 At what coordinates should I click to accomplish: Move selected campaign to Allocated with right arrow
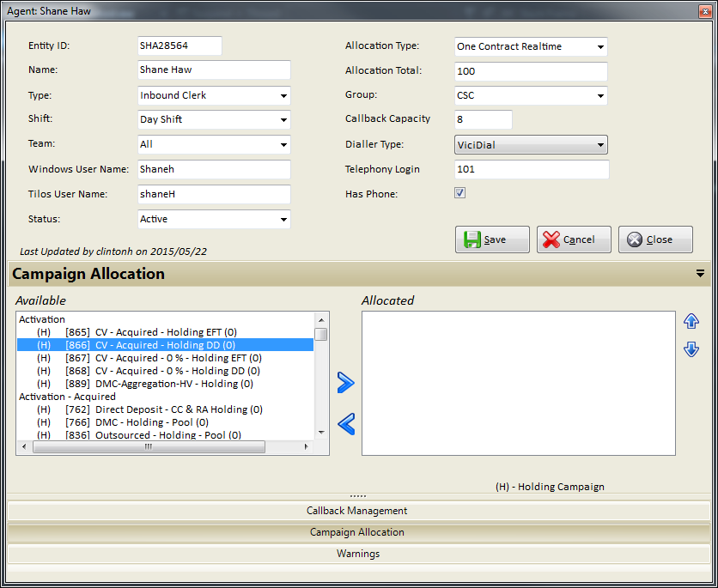click(x=346, y=383)
